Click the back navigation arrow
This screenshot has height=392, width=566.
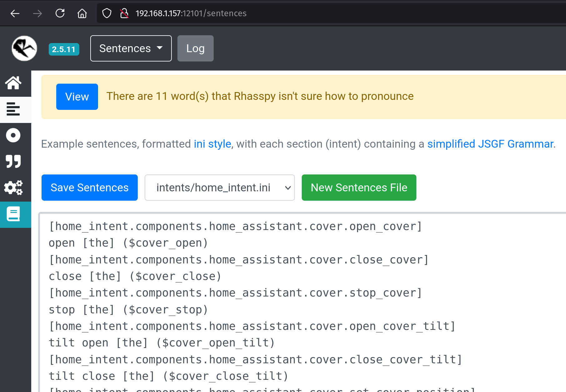tap(15, 13)
